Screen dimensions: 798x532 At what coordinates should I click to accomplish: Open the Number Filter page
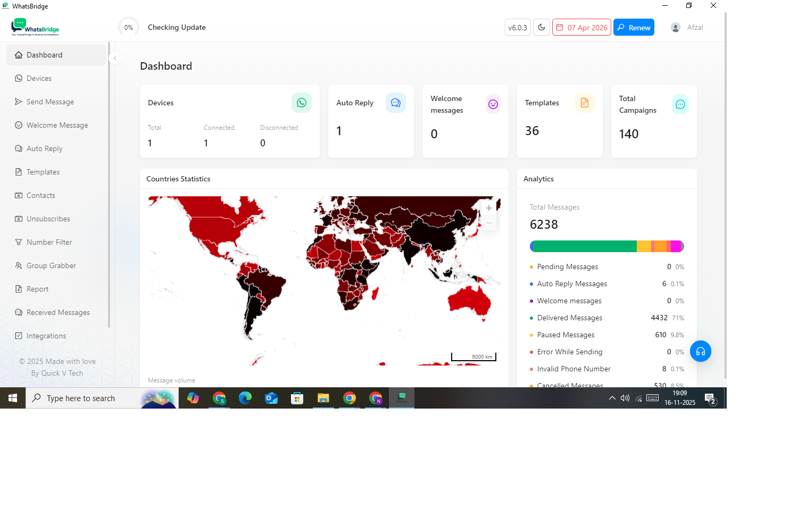tap(49, 242)
